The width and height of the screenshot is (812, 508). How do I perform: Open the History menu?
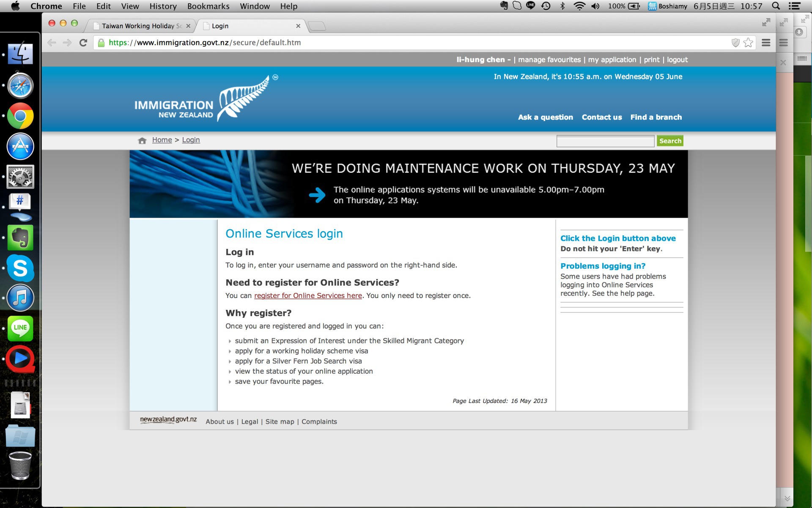[163, 6]
